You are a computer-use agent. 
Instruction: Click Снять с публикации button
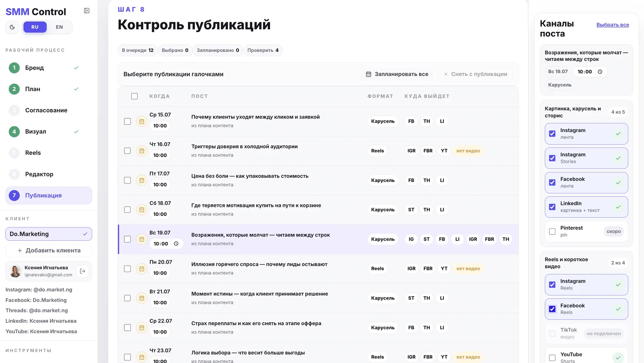coord(475,74)
